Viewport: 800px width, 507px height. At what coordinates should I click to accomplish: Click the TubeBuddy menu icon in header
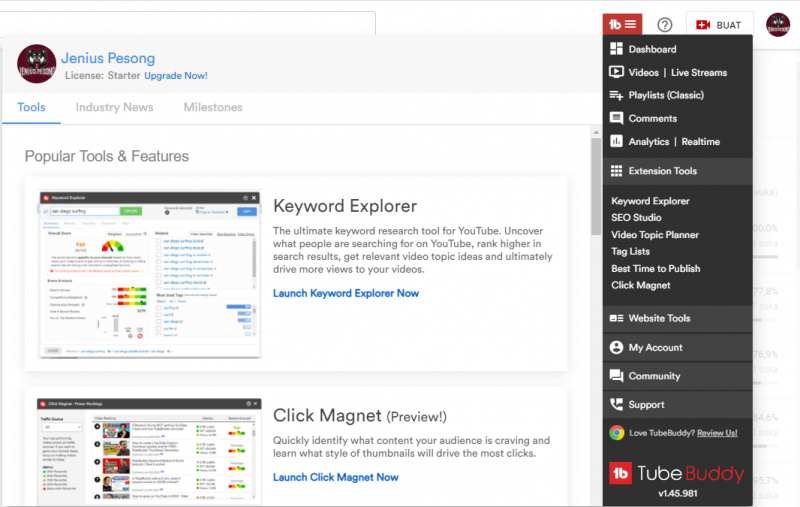[622, 24]
